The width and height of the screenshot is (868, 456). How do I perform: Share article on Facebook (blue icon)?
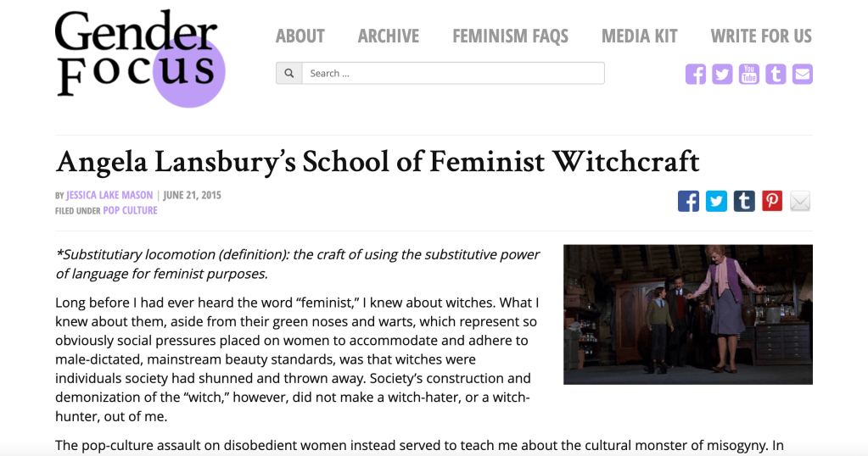(689, 201)
